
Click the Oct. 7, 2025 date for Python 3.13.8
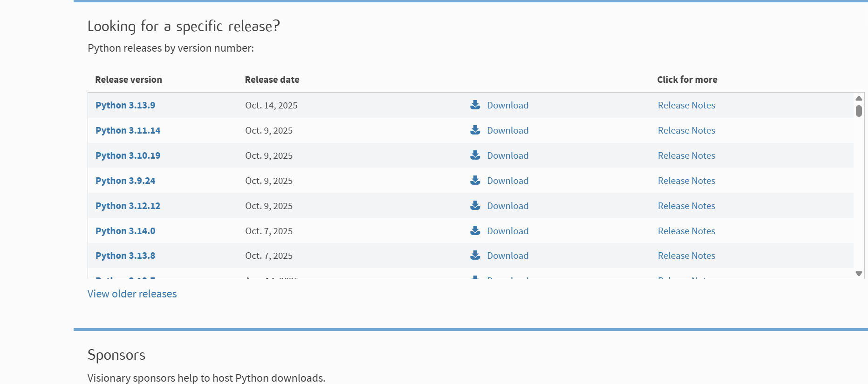269,256
